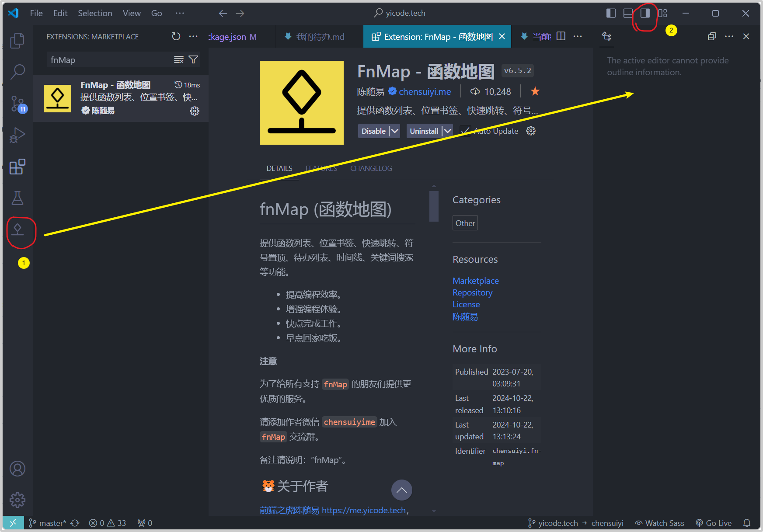Open notifications bell in status bar
Viewport: 763px width, 532px height.
click(x=747, y=523)
